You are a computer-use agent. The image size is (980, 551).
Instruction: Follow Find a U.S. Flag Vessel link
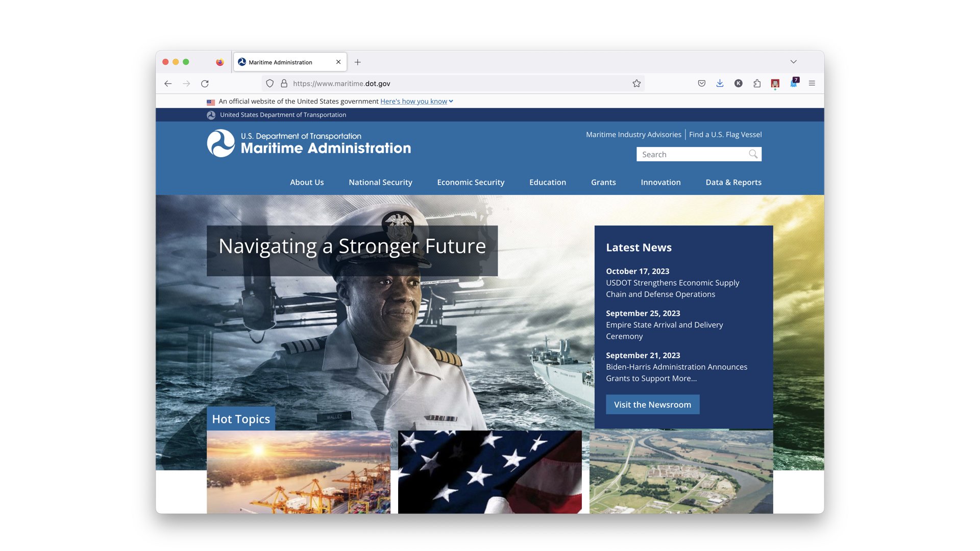coord(725,135)
